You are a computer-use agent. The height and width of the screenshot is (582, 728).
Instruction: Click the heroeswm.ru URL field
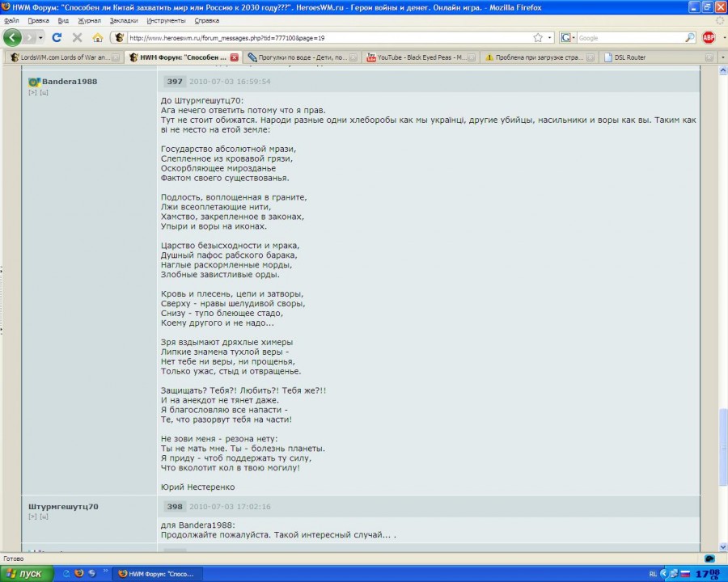[328, 38]
